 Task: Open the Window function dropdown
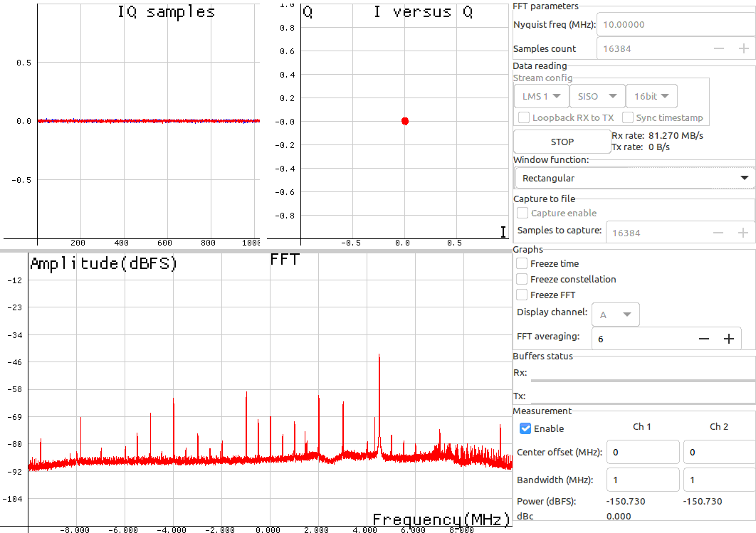(634, 178)
